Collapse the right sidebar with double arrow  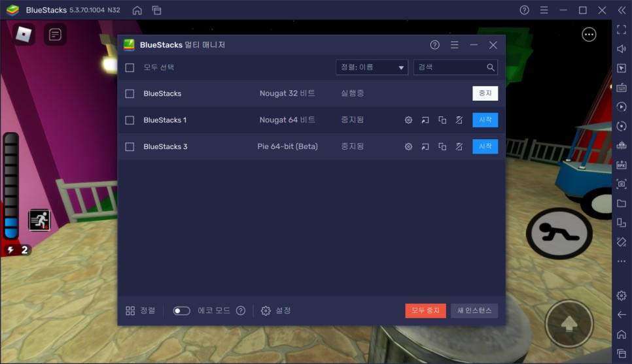(x=622, y=10)
